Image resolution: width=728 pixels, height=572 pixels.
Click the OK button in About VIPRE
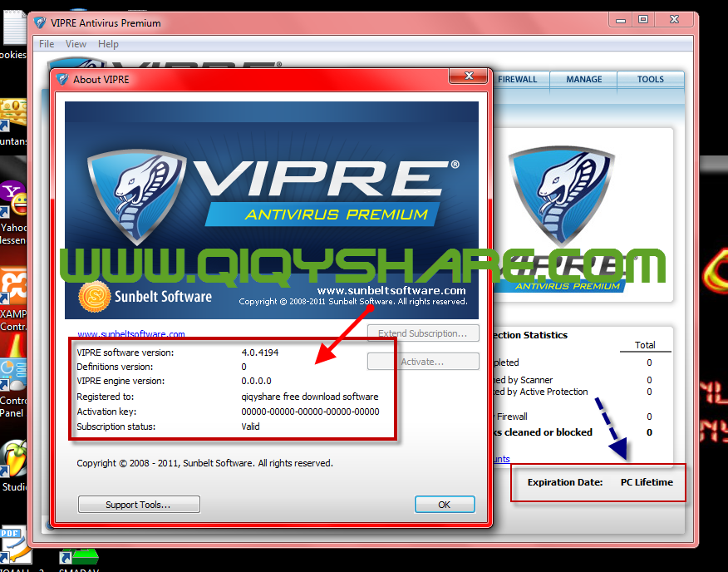pyautogui.click(x=445, y=504)
